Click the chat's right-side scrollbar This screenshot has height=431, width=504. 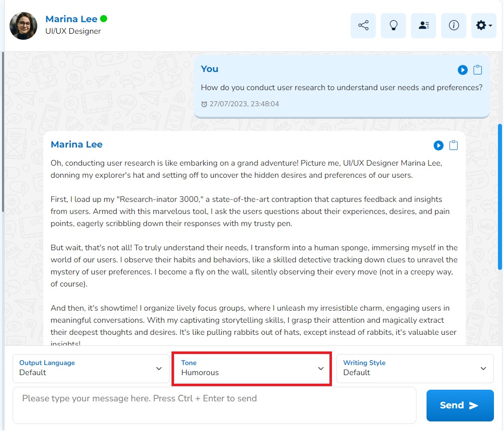pyautogui.click(x=499, y=196)
